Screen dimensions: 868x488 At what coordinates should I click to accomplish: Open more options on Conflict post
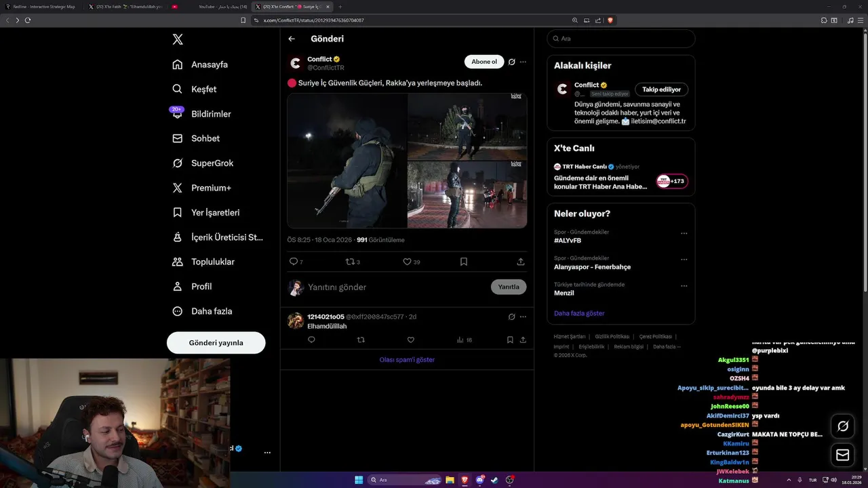[x=523, y=62]
